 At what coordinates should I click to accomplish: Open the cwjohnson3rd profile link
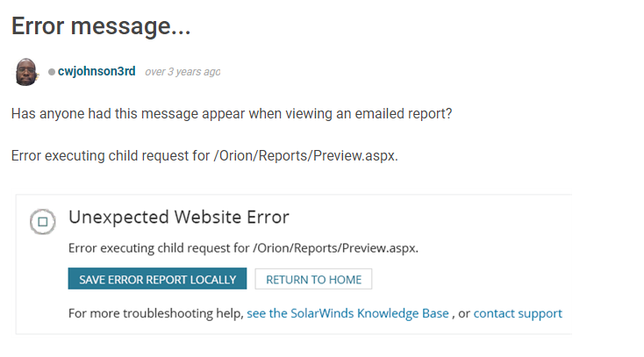point(97,71)
